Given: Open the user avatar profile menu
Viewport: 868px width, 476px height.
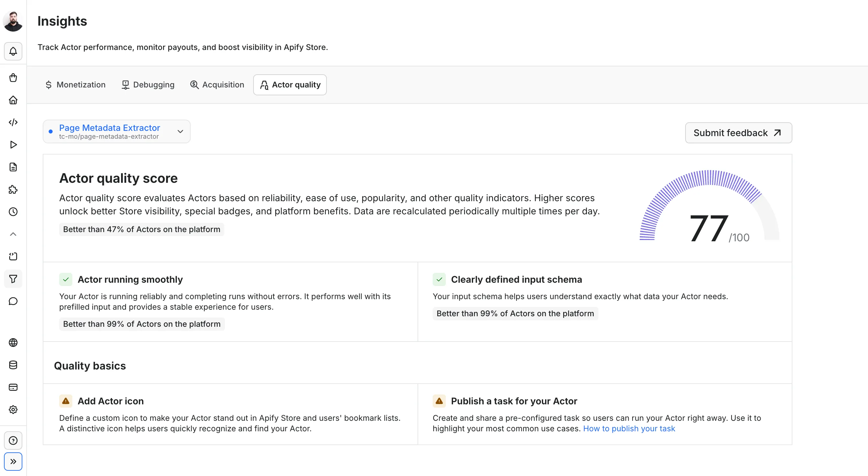Looking at the screenshot, I should pyautogui.click(x=13, y=21).
